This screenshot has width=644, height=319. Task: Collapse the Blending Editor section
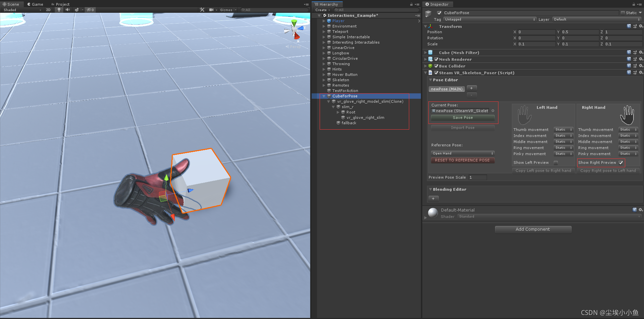(x=430, y=189)
